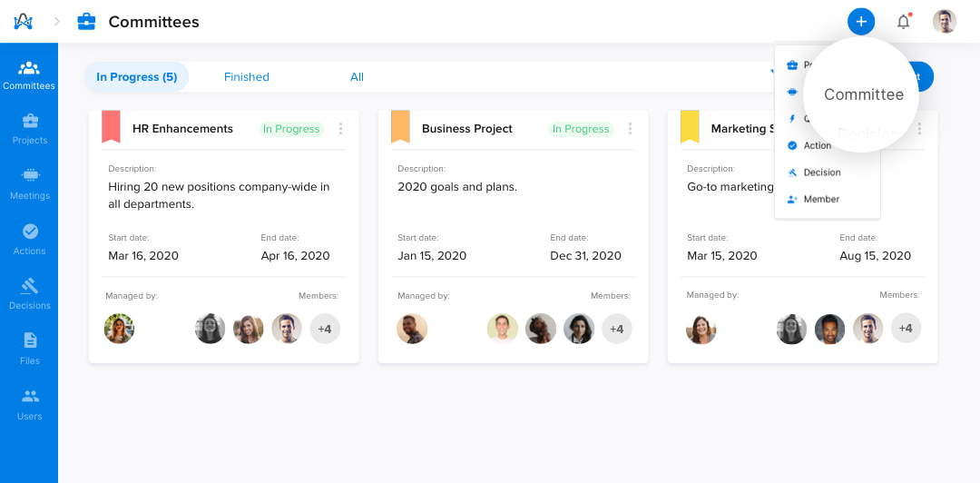The image size is (980, 483).
Task: Click the checkmark icon beside Action
Action: click(792, 145)
